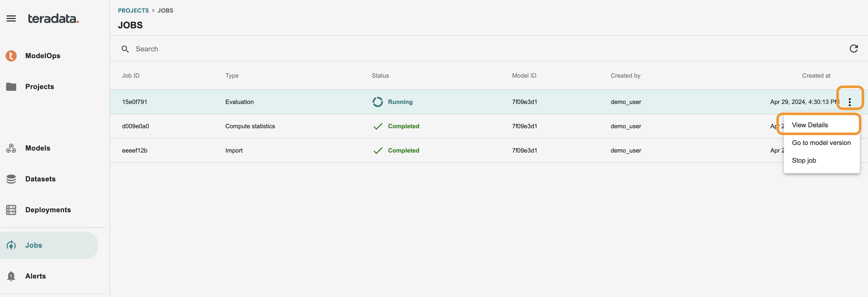Screen dimensions: 868x297
Task: Click the Models icon in sidebar
Action: point(11,148)
